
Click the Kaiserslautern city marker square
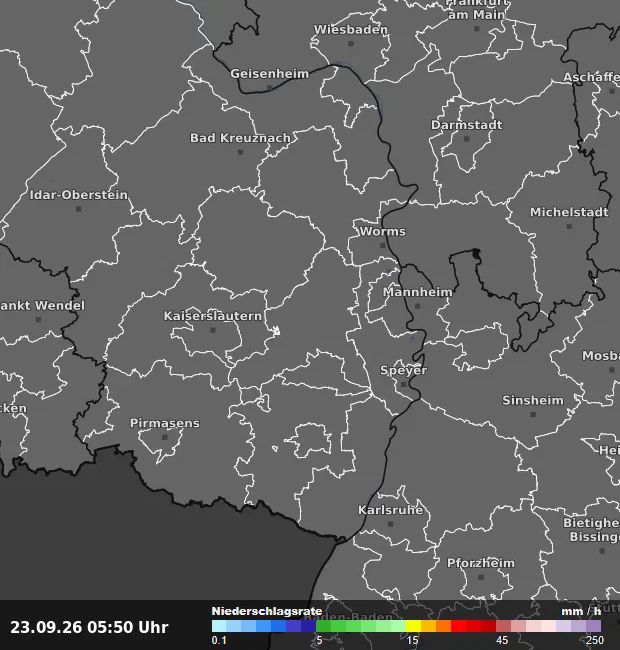(x=213, y=330)
